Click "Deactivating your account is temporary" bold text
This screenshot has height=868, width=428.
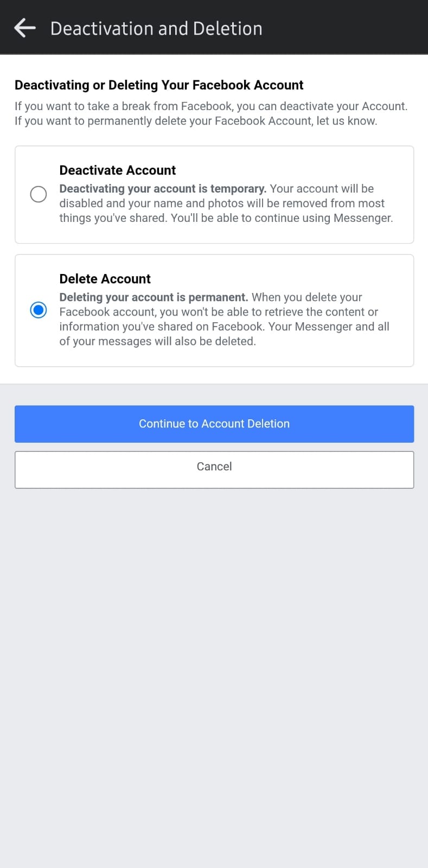tap(163, 189)
